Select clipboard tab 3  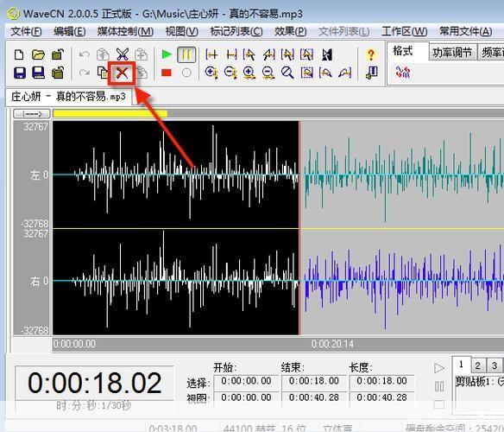[x=495, y=365]
